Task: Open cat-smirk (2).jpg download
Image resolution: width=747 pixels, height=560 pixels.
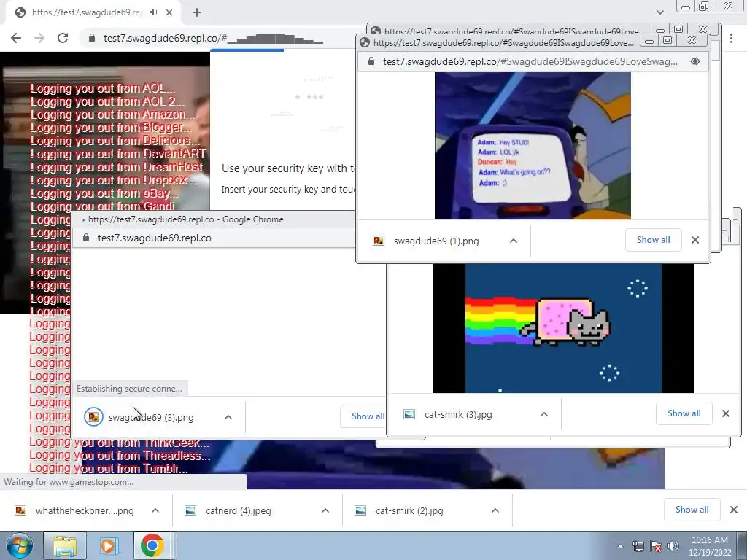Action: (409, 510)
